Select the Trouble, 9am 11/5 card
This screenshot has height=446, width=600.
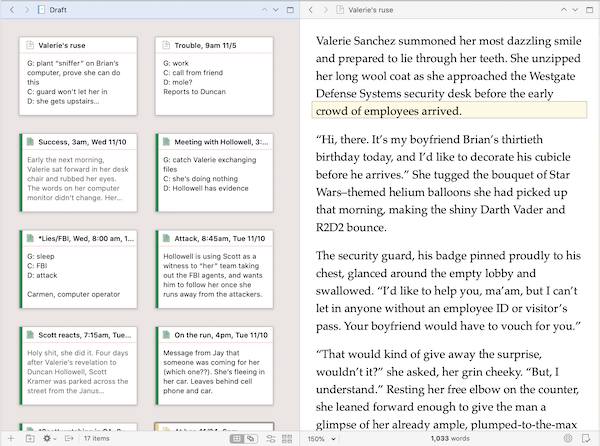214,76
